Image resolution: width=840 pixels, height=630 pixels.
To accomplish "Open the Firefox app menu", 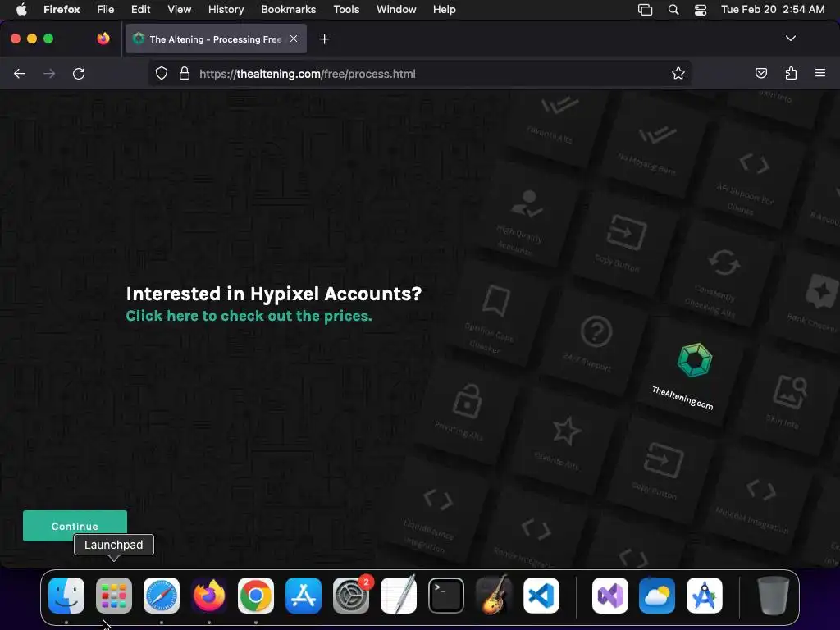I will click(x=62, y=10).
